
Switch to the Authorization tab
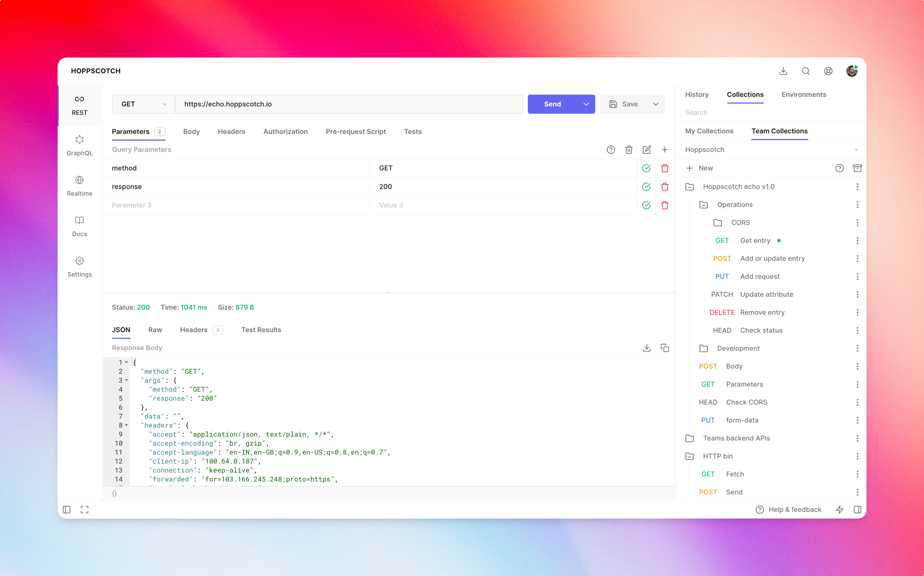point(285,131)
